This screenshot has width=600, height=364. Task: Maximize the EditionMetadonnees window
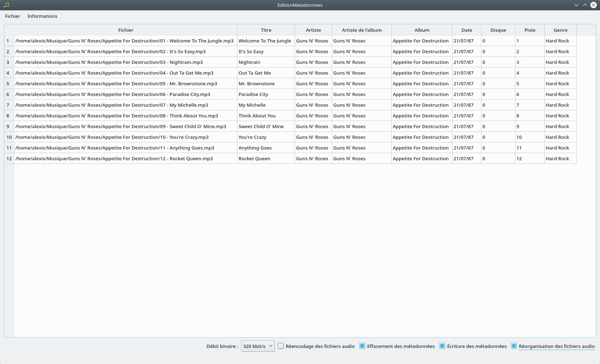[x=585, y=5]
